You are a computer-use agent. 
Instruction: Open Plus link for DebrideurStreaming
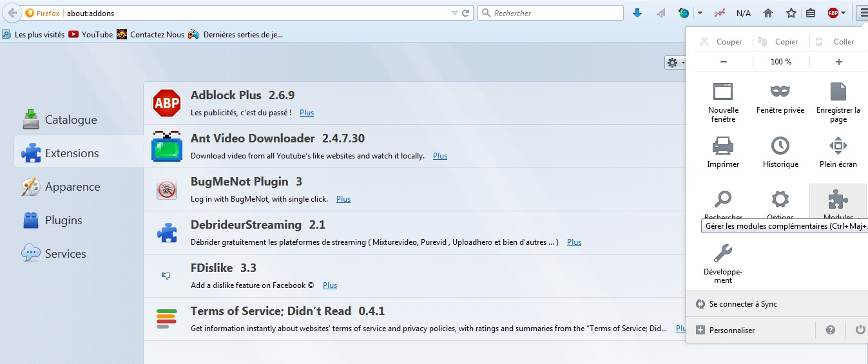[574, 242]
